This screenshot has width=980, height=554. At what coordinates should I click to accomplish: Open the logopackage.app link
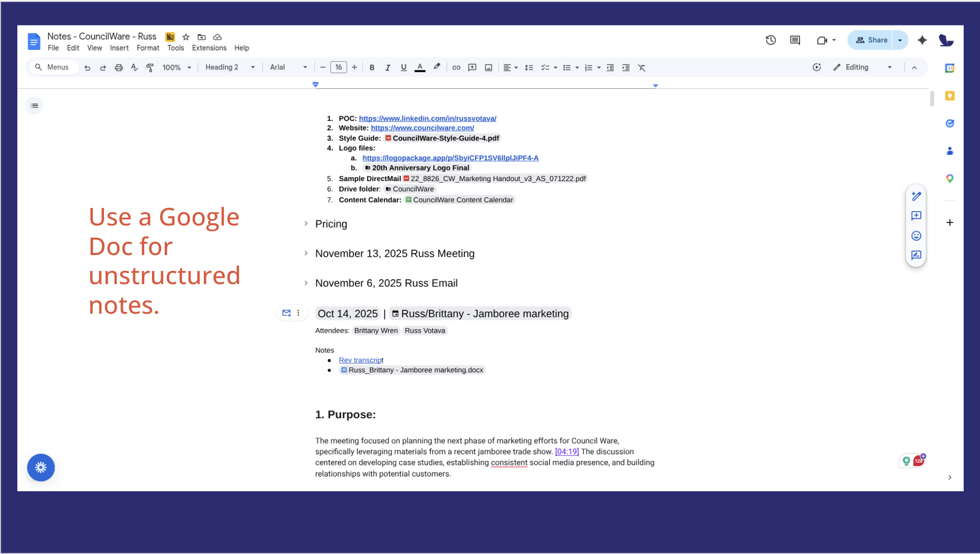[x=450, y=158]
